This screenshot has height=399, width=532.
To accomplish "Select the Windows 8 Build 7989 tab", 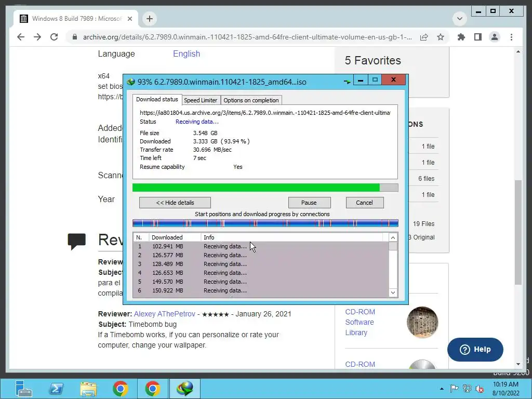I will [x=76, y=19].
